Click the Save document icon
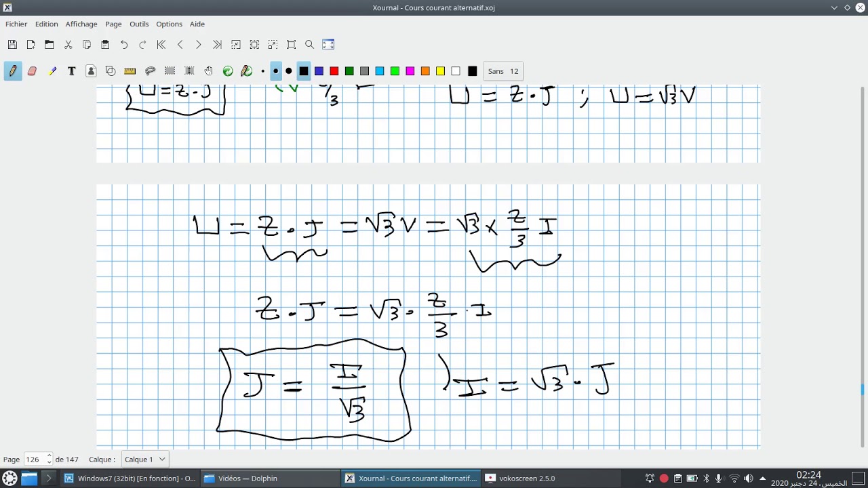 tap(12, 45)
